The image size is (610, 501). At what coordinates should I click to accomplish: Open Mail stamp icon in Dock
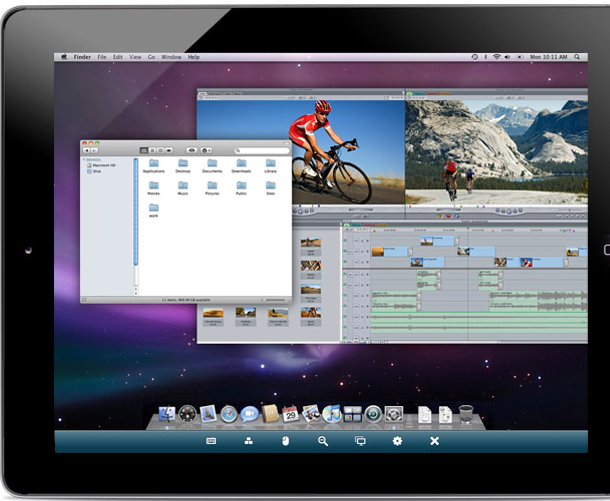(x=208, y=414)
